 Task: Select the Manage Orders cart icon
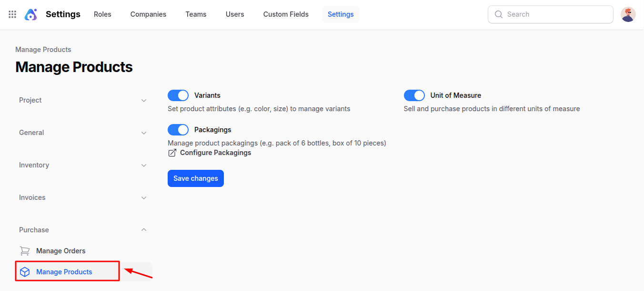24,250
